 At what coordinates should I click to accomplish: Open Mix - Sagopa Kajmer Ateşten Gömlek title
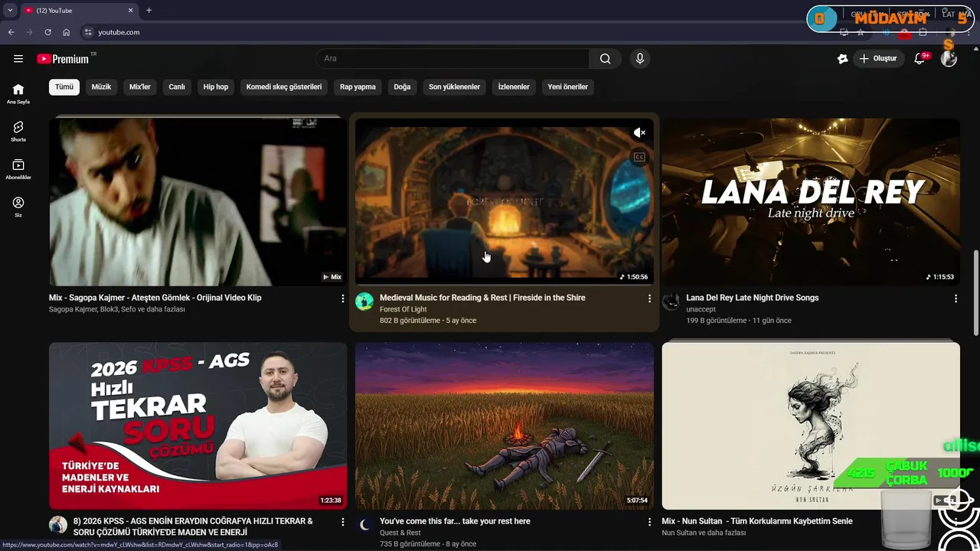click(155, 298)
